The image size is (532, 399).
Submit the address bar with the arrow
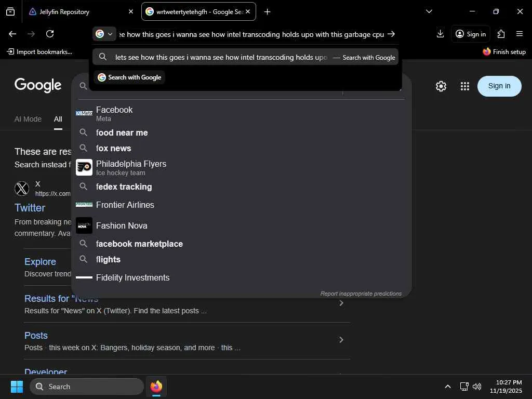coord(391,34)
